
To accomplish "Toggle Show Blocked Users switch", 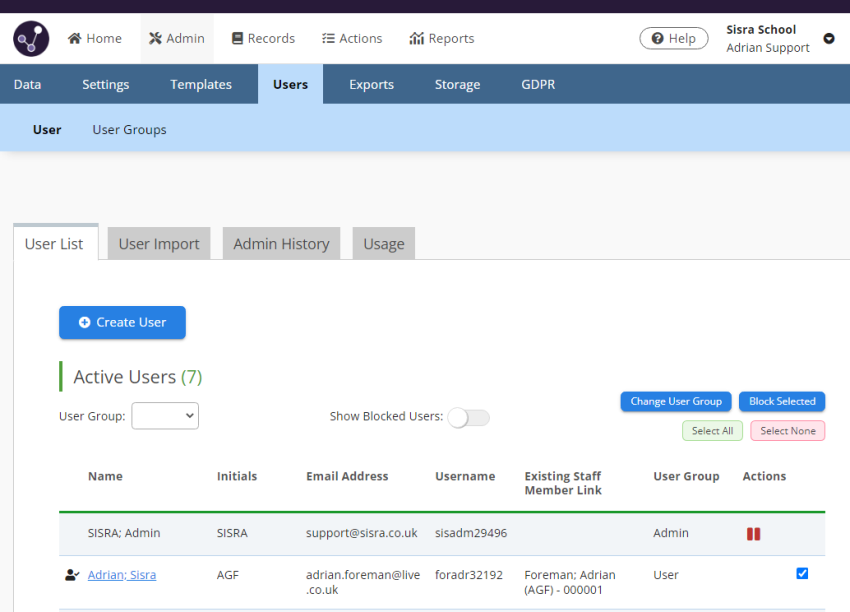I will point(468,417).
